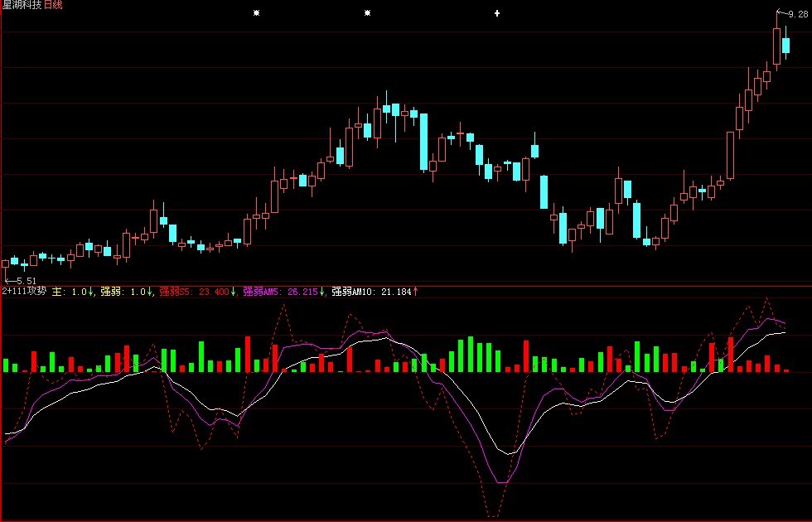Viewport: 812px width, 522px height.
Task: Click the 9.28 high price label
Action: click(798, 15)
